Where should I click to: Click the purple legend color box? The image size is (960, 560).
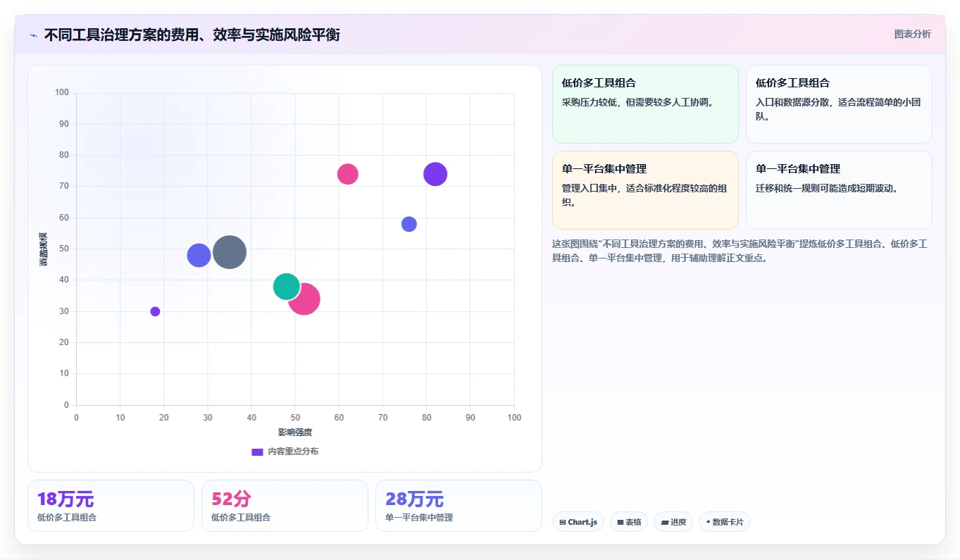257,452
